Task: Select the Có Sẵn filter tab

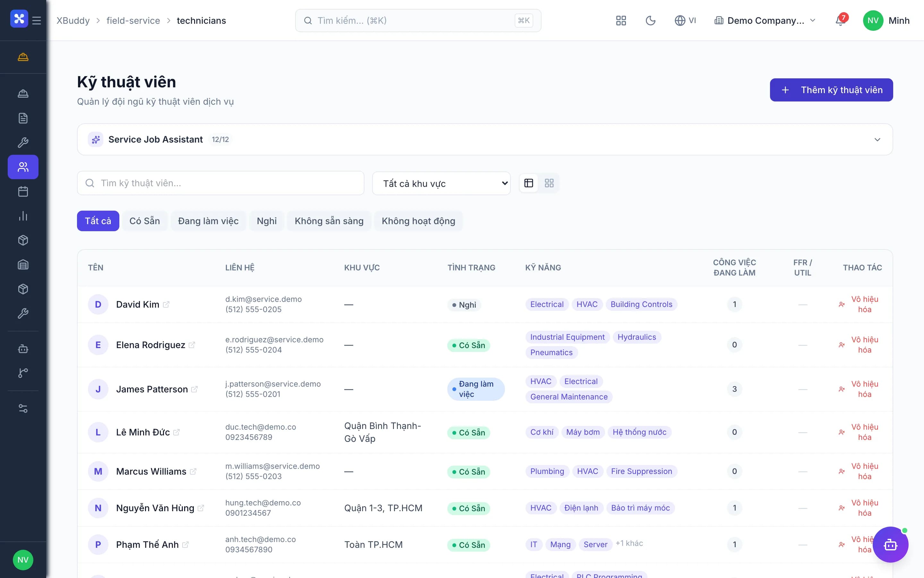Action: coord(145,221)
